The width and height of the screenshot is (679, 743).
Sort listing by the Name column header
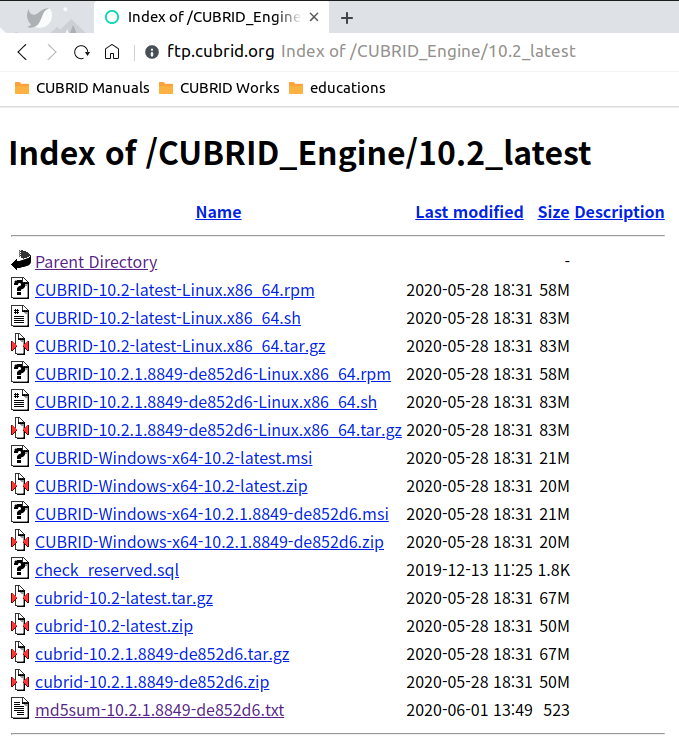point(218,212)
